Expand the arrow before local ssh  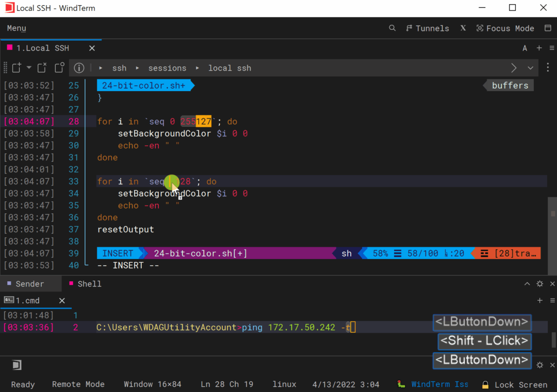198,68
